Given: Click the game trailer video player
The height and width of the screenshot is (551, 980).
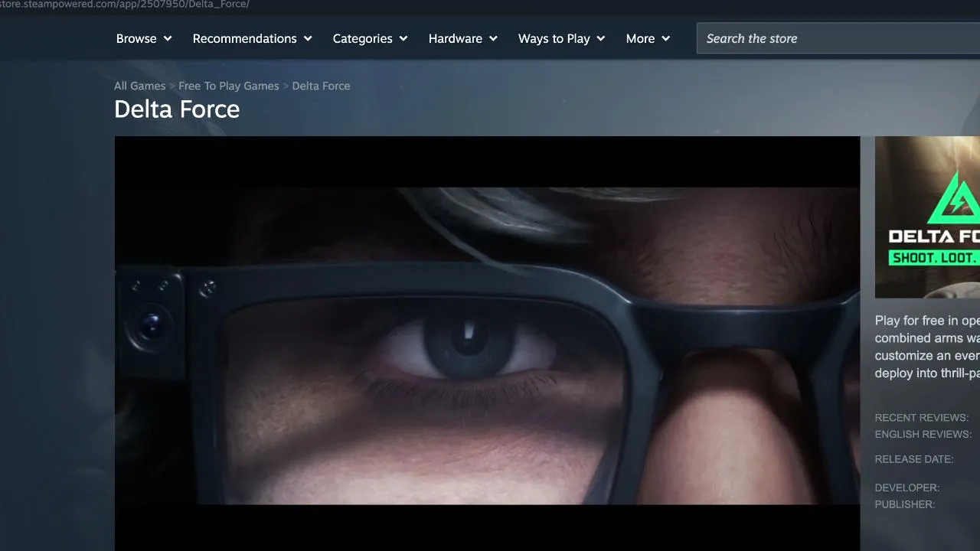Looking at the screenshot, I should tap(487, 344).
